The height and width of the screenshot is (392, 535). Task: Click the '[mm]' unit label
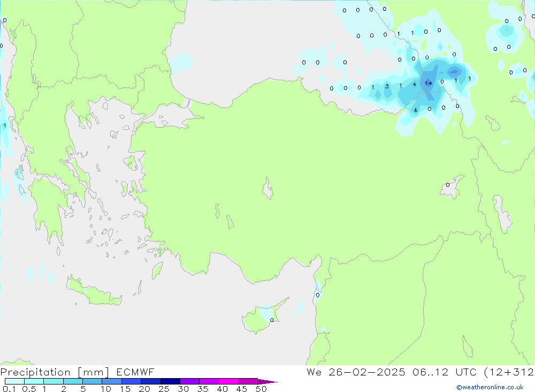[x=94, y=372]
